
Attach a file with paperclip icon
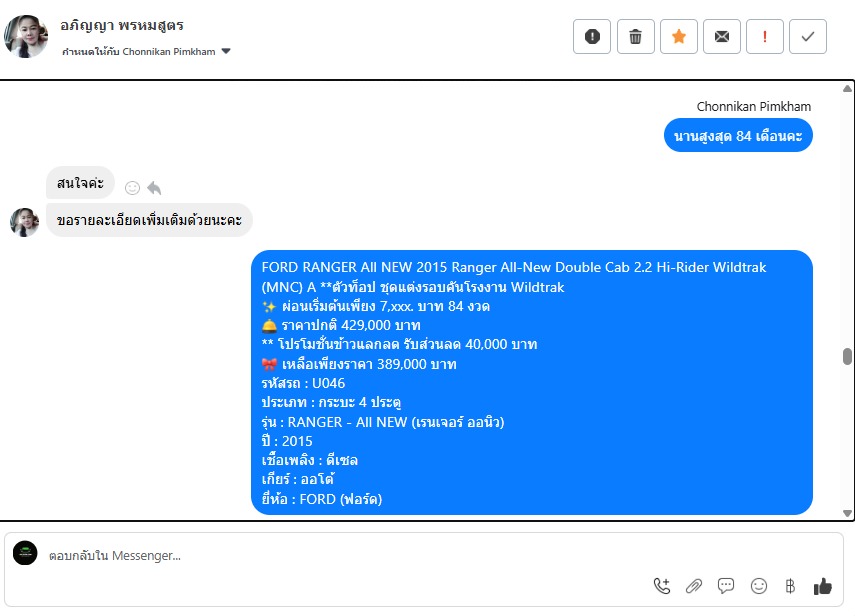[x=694, y=586]
